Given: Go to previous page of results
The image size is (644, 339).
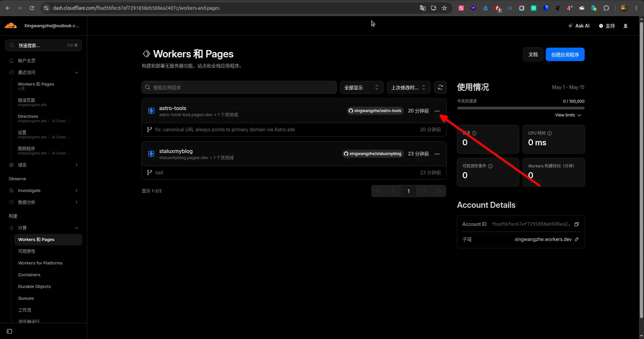Looking at the screenshot, I should pyautogui.click(x=393, y=191).
